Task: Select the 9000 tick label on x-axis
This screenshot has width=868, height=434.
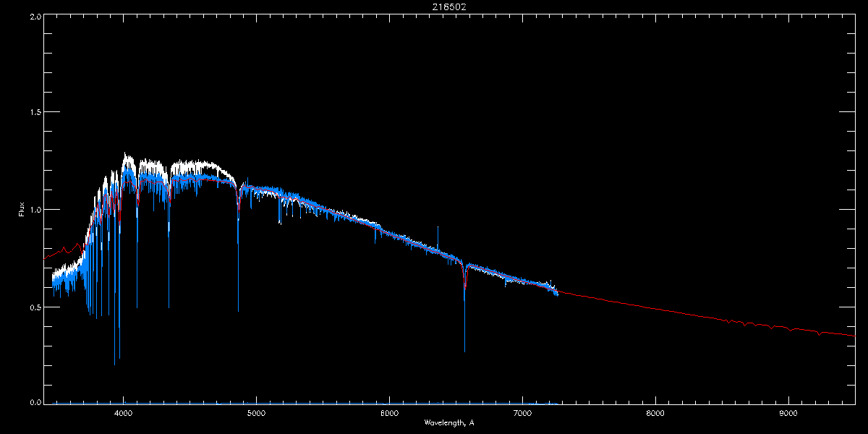Action: coord(788,414)
